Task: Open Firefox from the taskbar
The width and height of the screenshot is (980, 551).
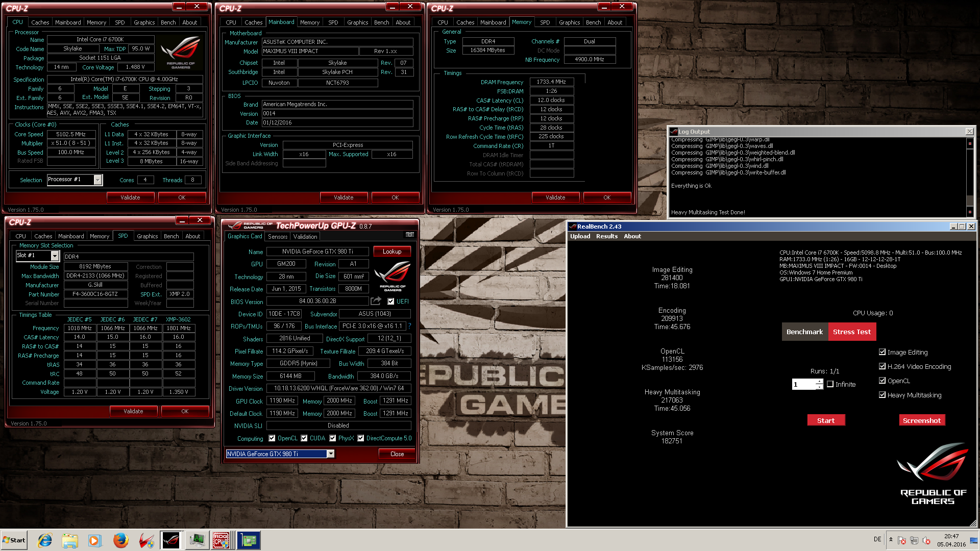Action: pyautogui.click(x=120, y=540)
